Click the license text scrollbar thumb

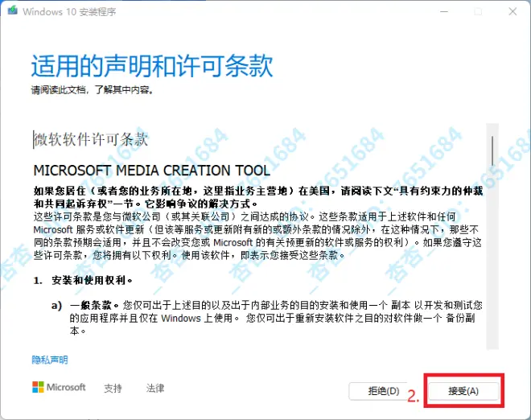pos(492,151)
